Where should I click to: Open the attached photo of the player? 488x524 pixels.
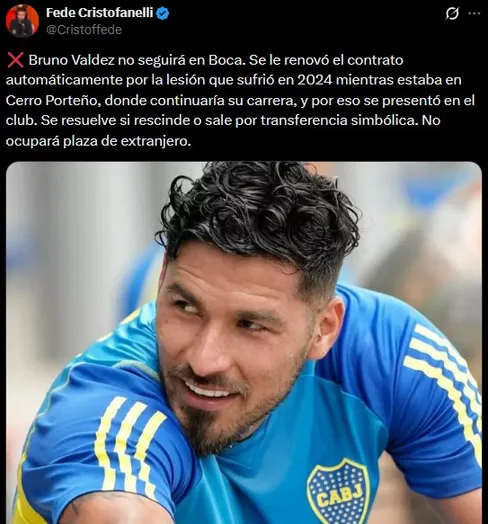point(244,343)
